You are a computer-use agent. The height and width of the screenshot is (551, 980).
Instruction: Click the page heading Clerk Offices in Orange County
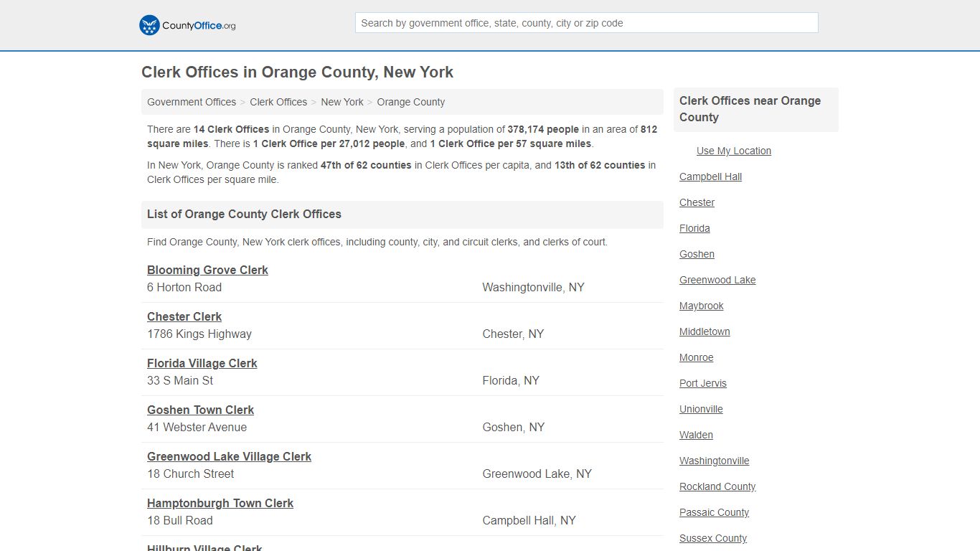(297, 72)
